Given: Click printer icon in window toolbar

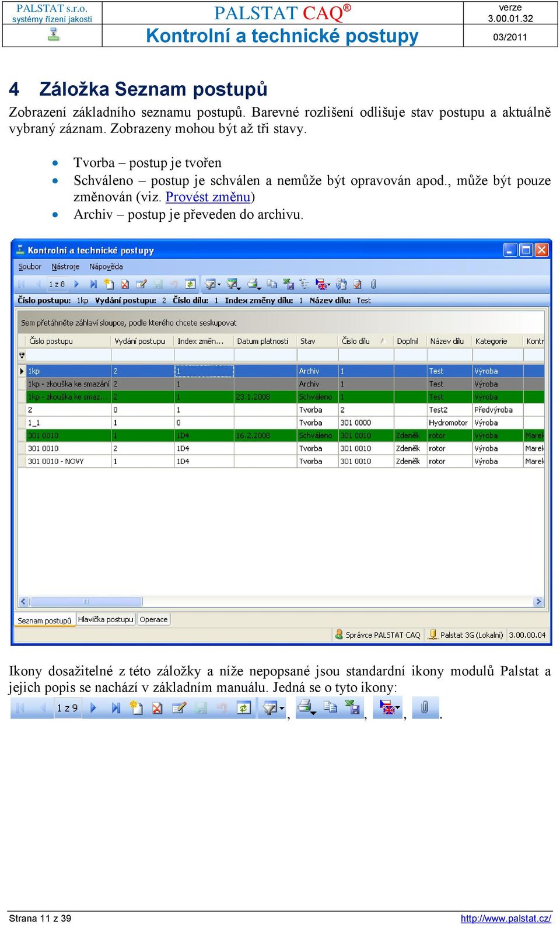Looking at the screenshot, I should pyautogui.click(x=253, y=284).
